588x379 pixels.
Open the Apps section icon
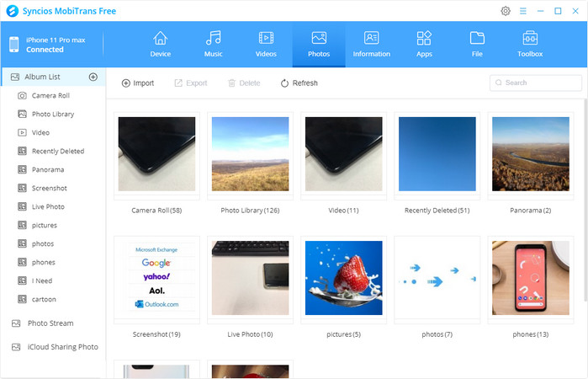coord(424,38)
